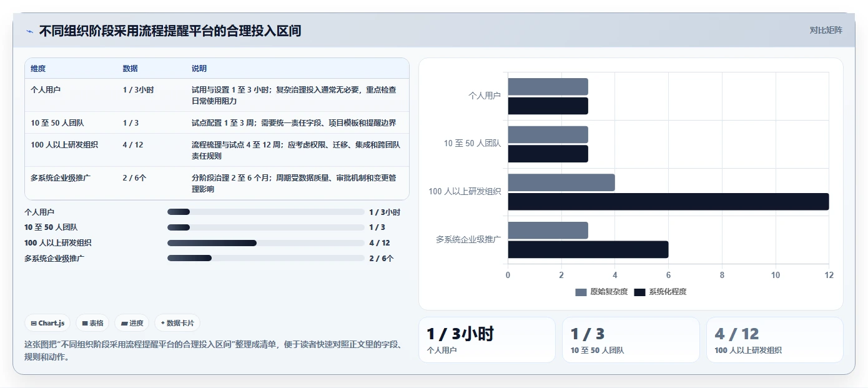Select the Chart.js chip
The width and height of the screenshot is (868, 388).
48,323
